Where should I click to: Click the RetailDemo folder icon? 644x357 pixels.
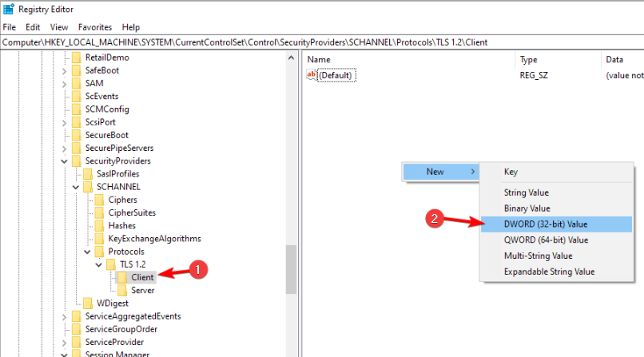click(x=77, y=58)
